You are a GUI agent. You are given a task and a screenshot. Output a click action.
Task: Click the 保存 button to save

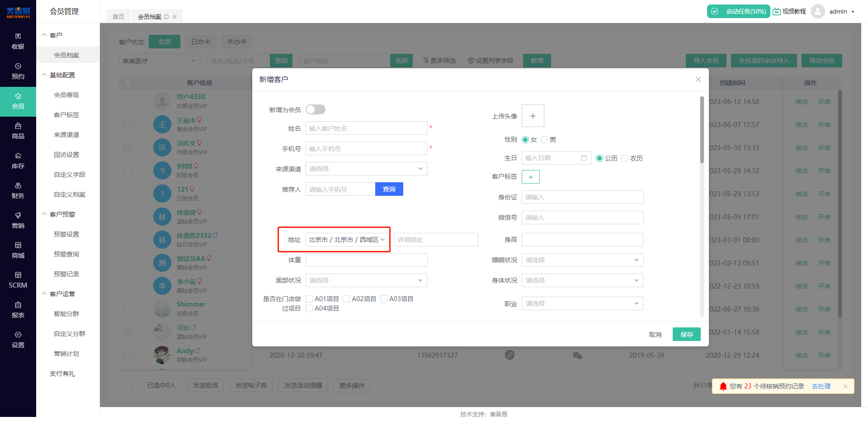[686, 334]
